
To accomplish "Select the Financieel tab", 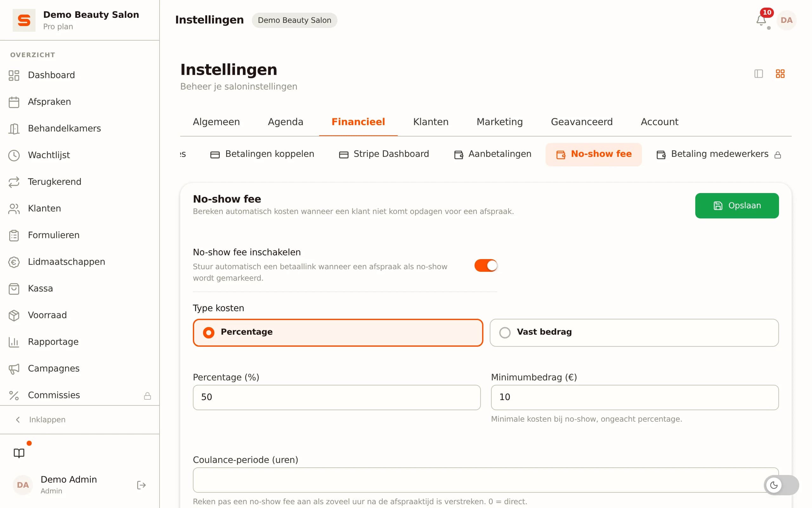I will (x=358, y=122).
